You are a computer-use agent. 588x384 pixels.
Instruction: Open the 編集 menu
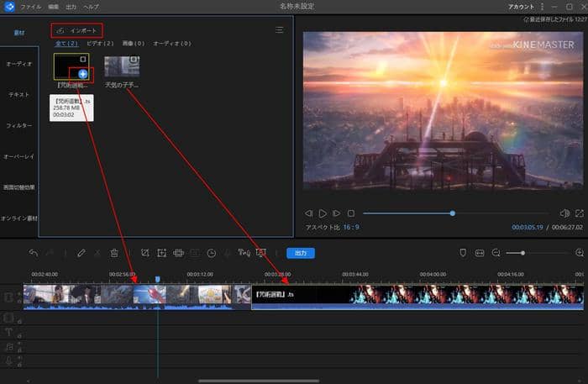click(x=53, y=7)
